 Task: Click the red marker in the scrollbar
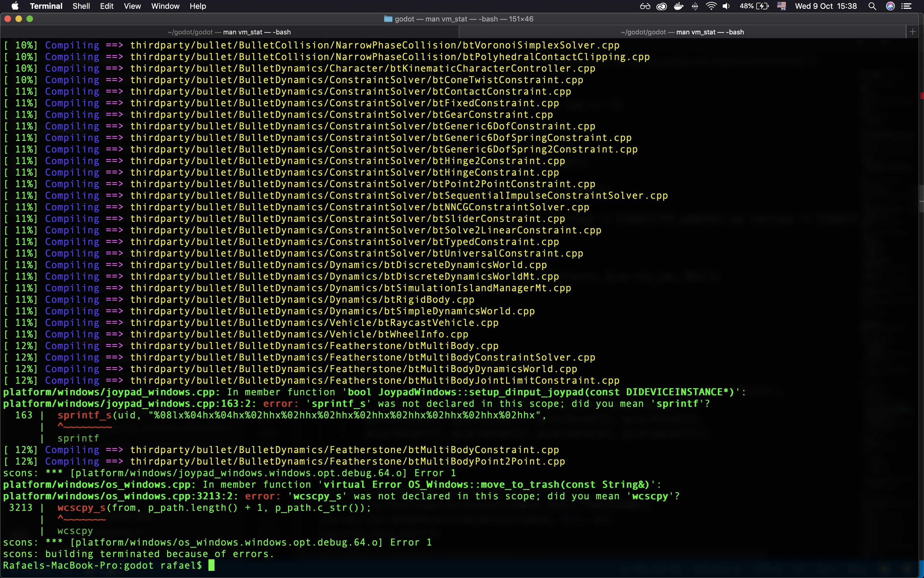point(922,96)
